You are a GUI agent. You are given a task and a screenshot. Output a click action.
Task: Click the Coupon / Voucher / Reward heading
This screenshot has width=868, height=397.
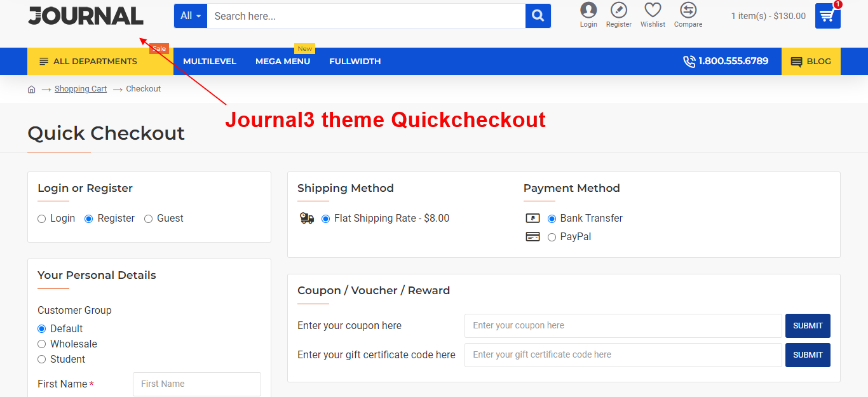pyautogui.click(x=374, y=290)
